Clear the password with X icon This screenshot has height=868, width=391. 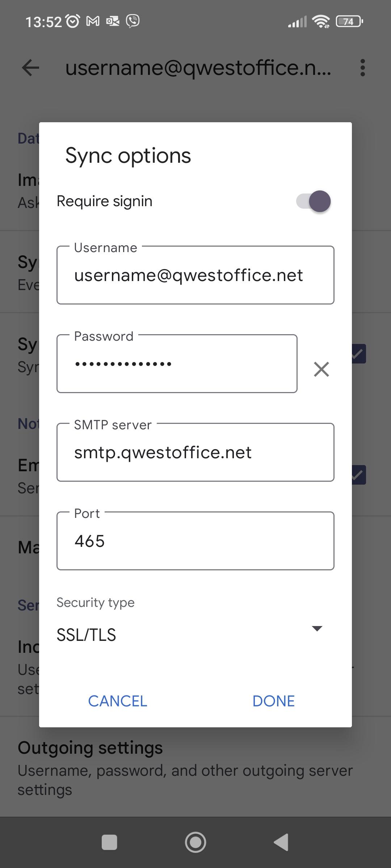(x=321, y=369)
